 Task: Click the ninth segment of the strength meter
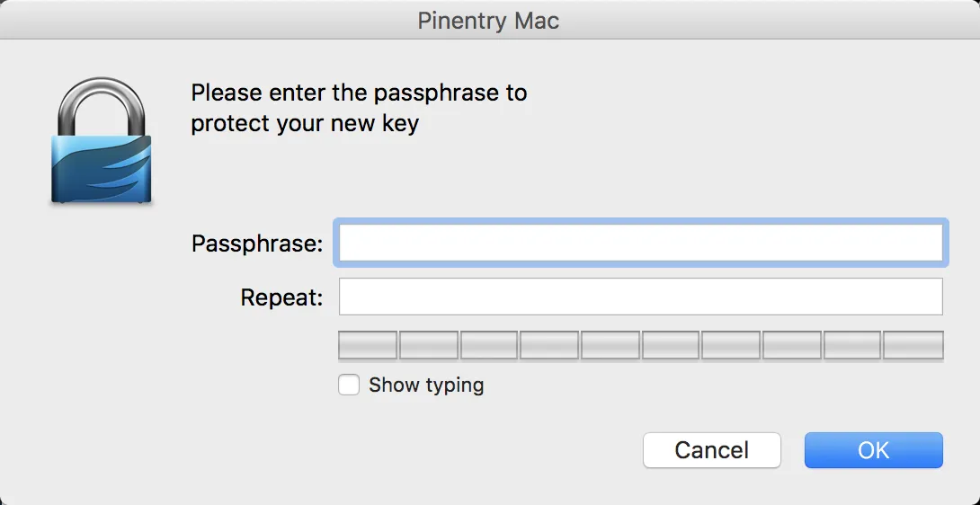[x=852, y=346]
